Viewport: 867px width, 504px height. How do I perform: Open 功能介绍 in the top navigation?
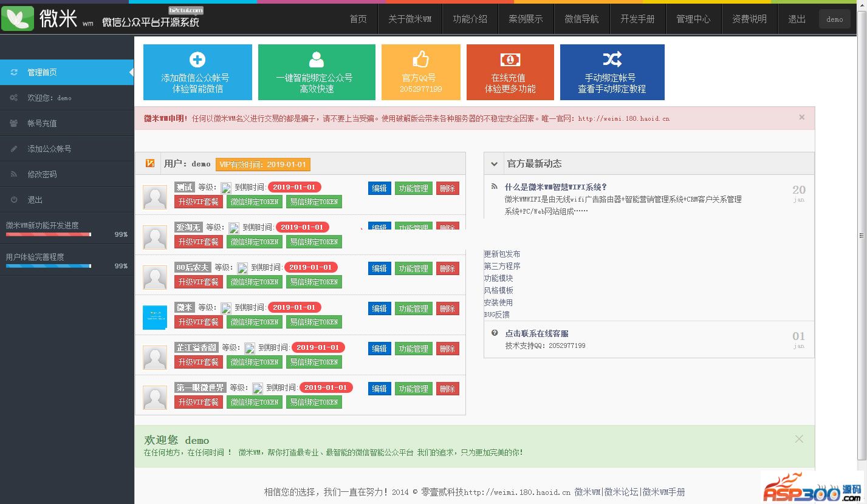470,19
